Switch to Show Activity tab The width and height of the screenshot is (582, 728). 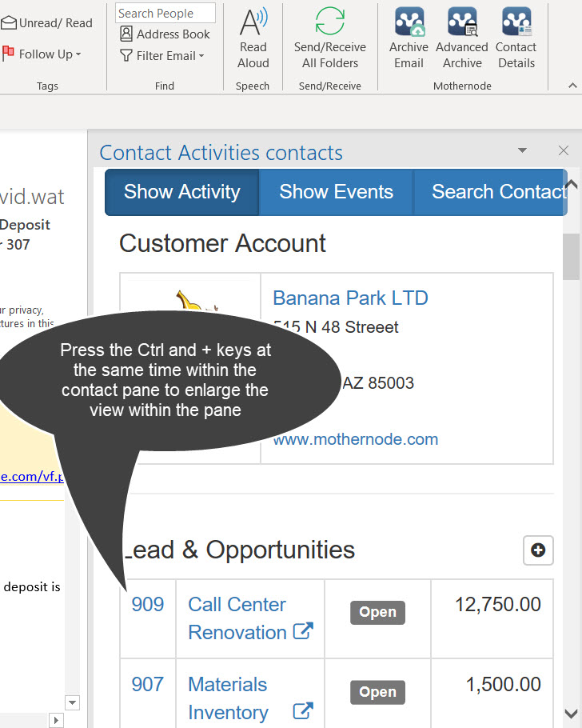point(182,192)
